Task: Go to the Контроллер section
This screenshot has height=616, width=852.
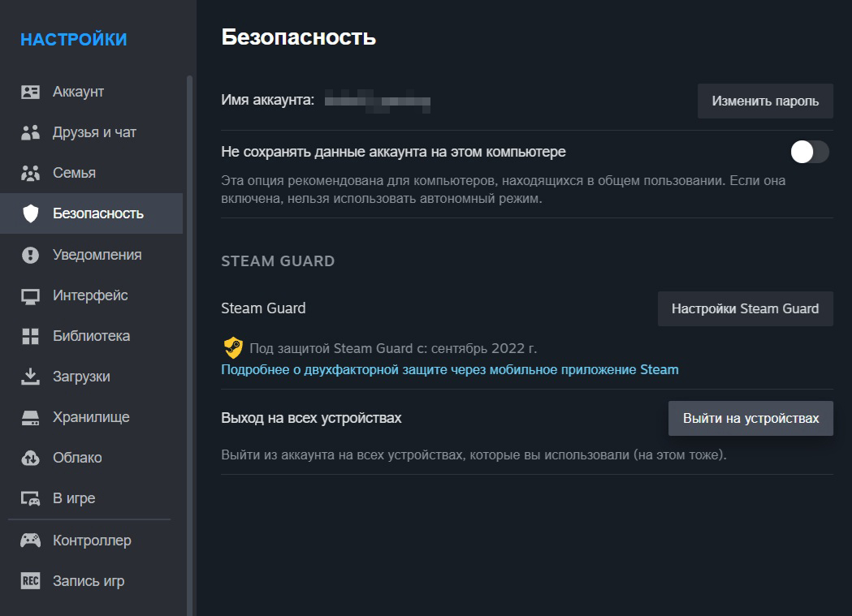Action: [91, 541]
